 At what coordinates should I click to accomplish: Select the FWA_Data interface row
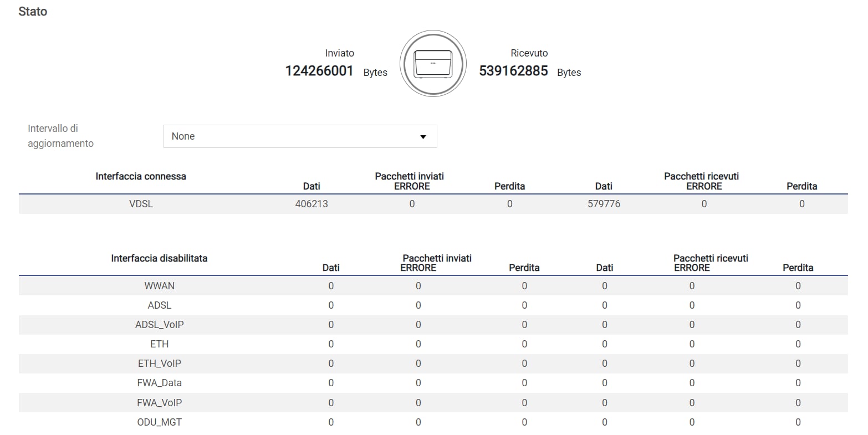click(x=433, y=383)
